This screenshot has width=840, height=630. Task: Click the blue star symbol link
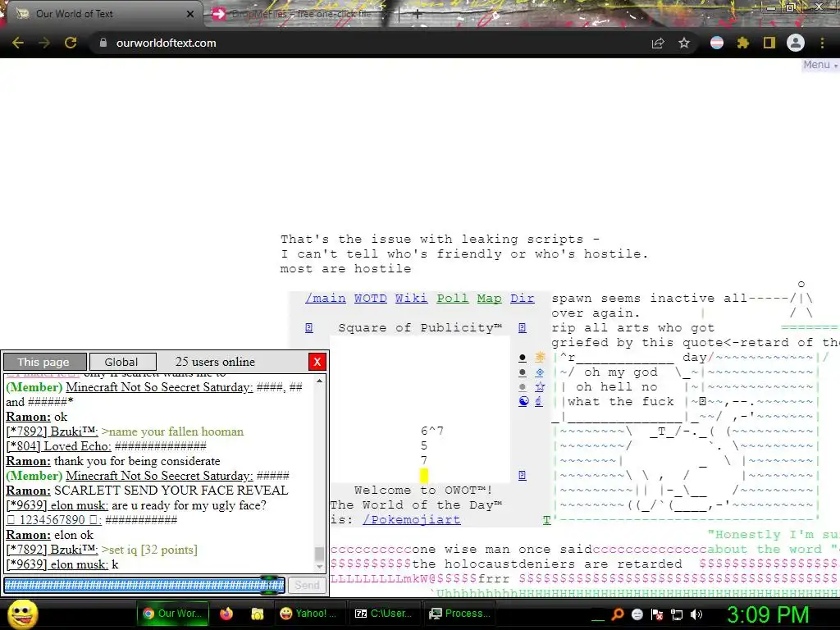point(540,387)
